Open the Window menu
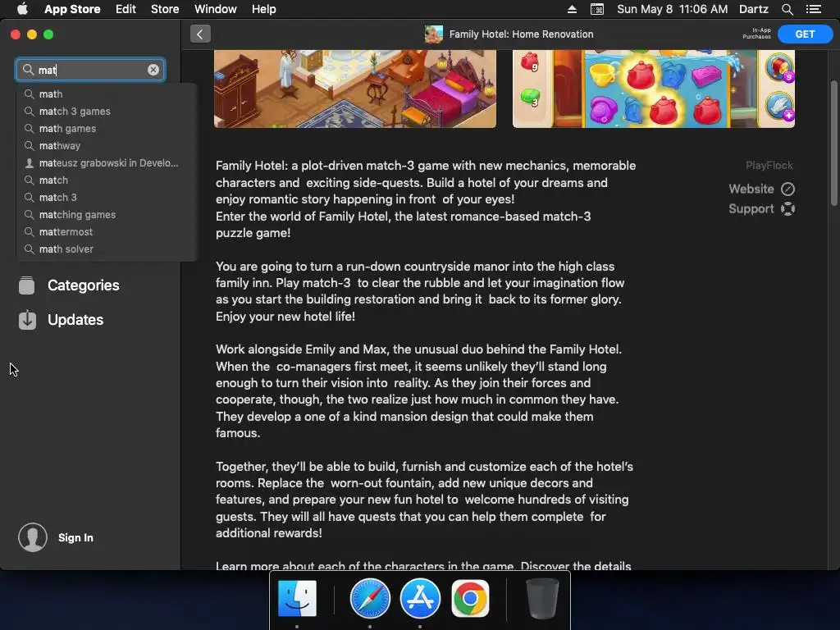Screen dimensions: 840x630 coord(216,9)
